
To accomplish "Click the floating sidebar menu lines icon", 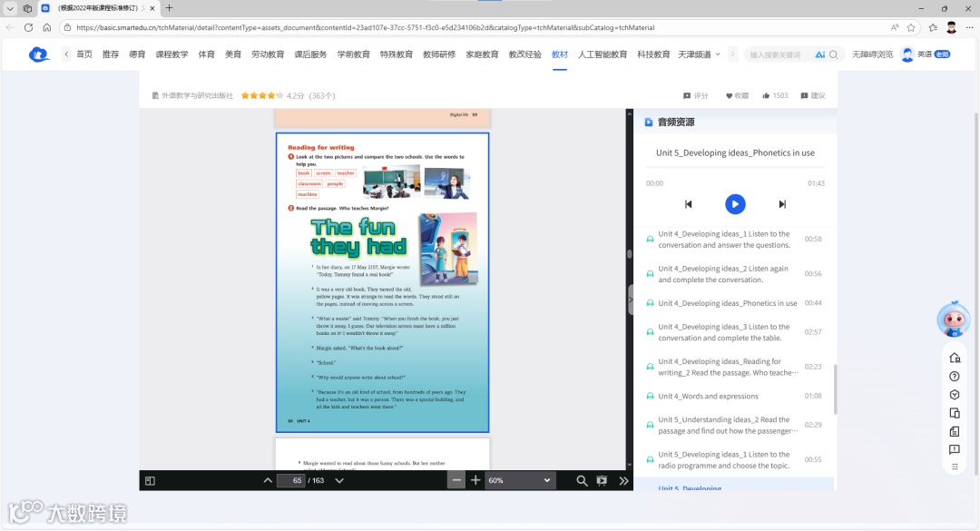I will click(x=955, y=467).
